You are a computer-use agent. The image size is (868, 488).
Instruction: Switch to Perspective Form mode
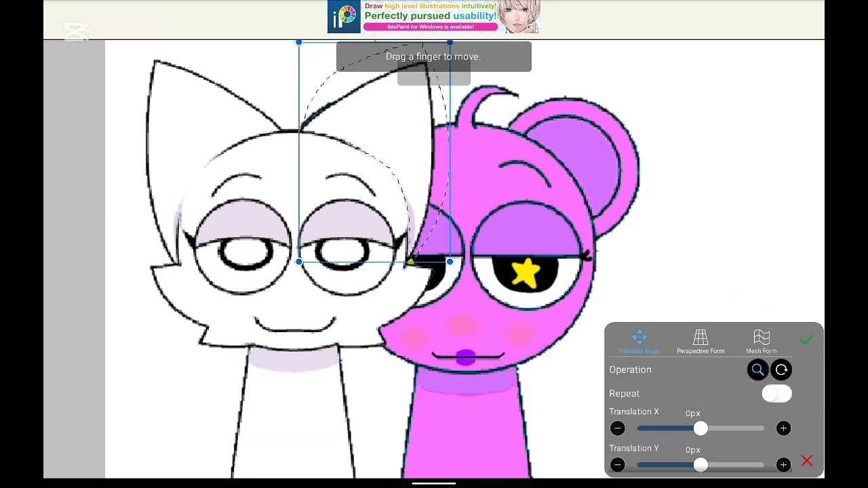point(701,342)
